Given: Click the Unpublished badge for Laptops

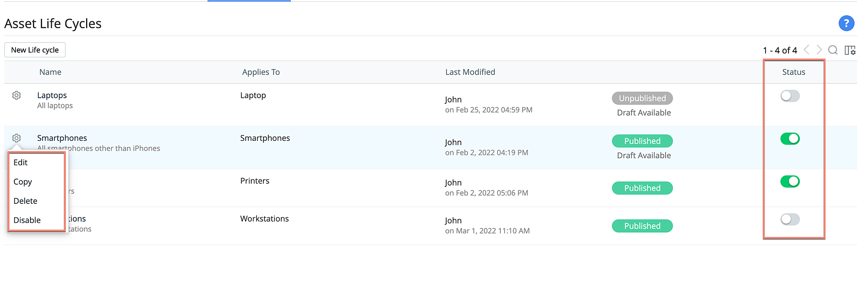Looking at the screenshot, I should [642, 98].
